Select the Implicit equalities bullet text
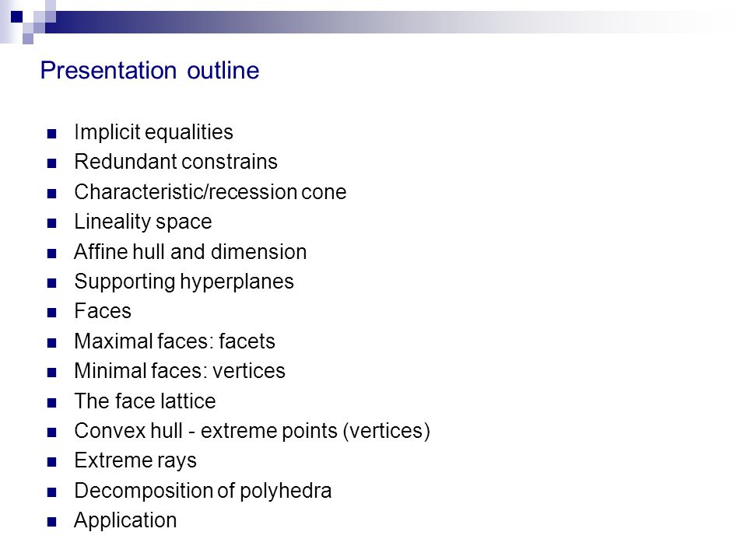The image size is (747, 560). click(x=153, y=132)
